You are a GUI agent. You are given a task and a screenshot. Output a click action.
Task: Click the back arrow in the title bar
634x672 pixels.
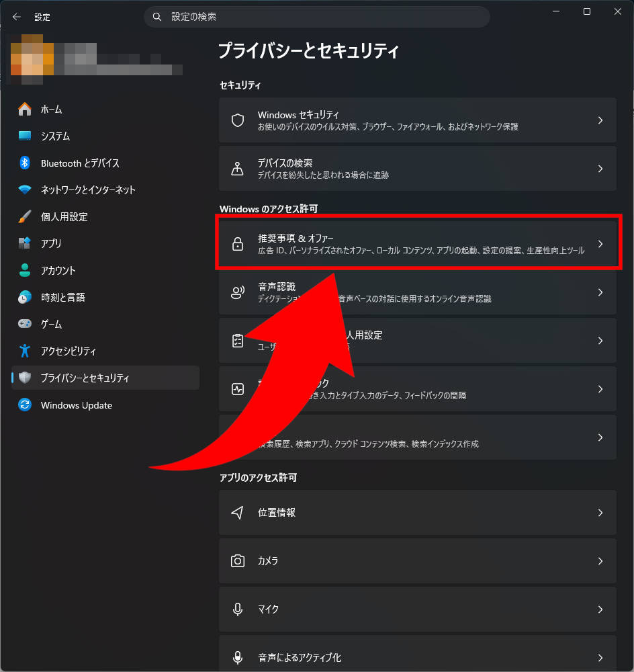[17, 17]
